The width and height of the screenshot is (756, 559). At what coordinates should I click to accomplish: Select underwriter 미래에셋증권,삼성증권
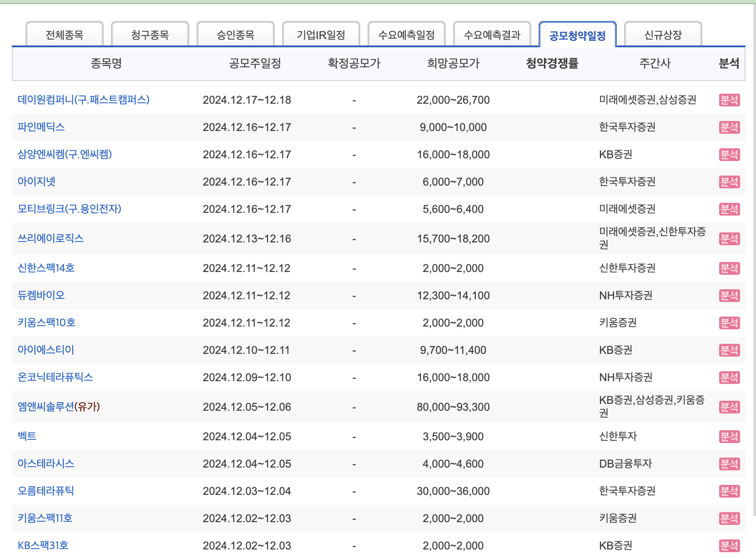(x=648, y=100)
